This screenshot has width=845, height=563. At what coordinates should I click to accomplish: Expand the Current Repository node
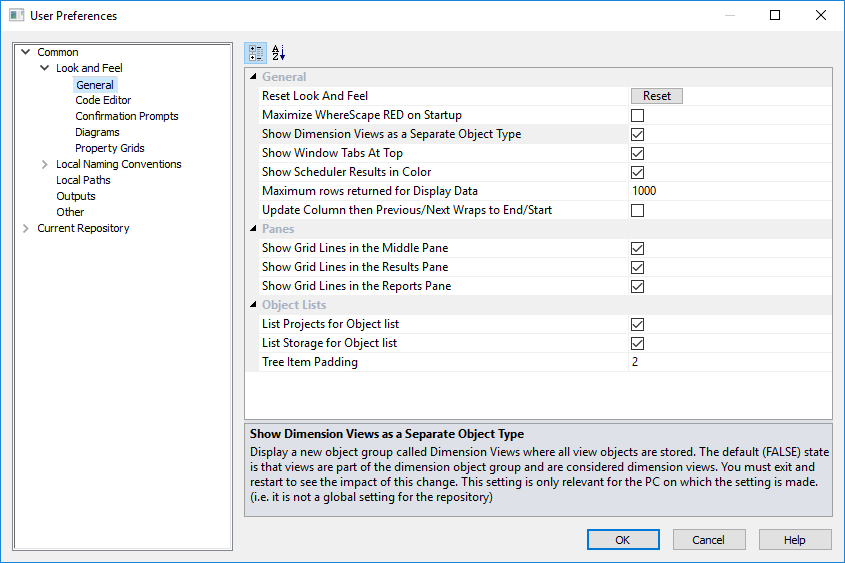point(26,228)
